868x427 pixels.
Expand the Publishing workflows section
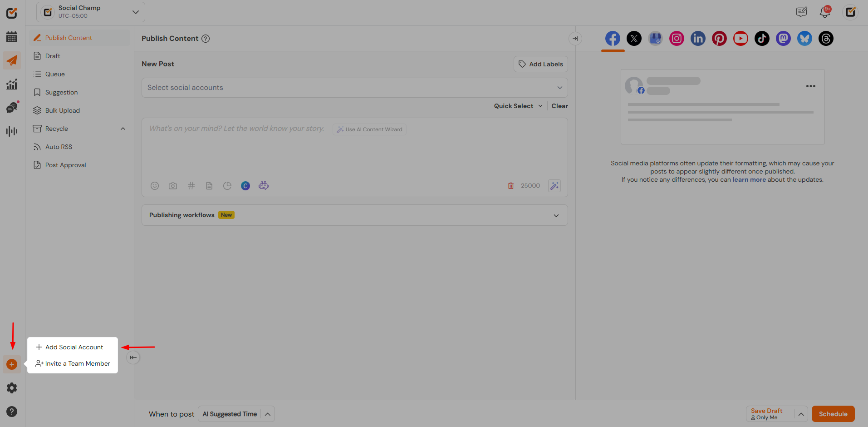tap(556, 215)
